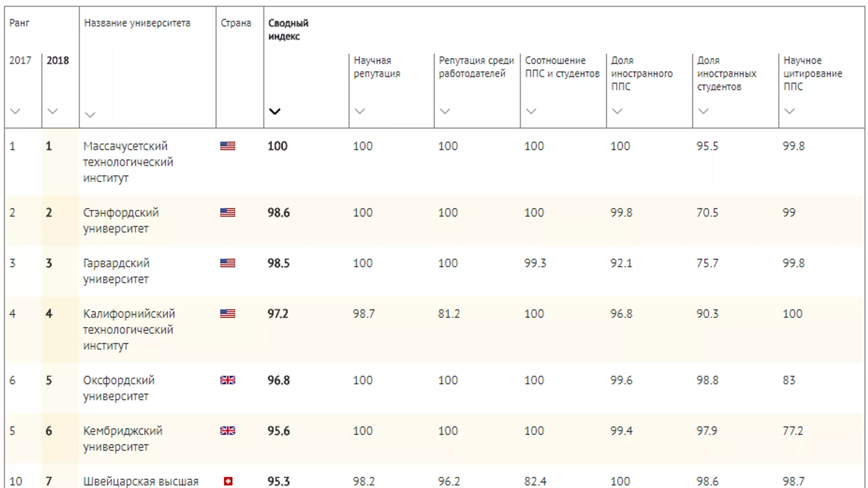Click the Название университета header

pyautogui.click(x=137, y=24)
